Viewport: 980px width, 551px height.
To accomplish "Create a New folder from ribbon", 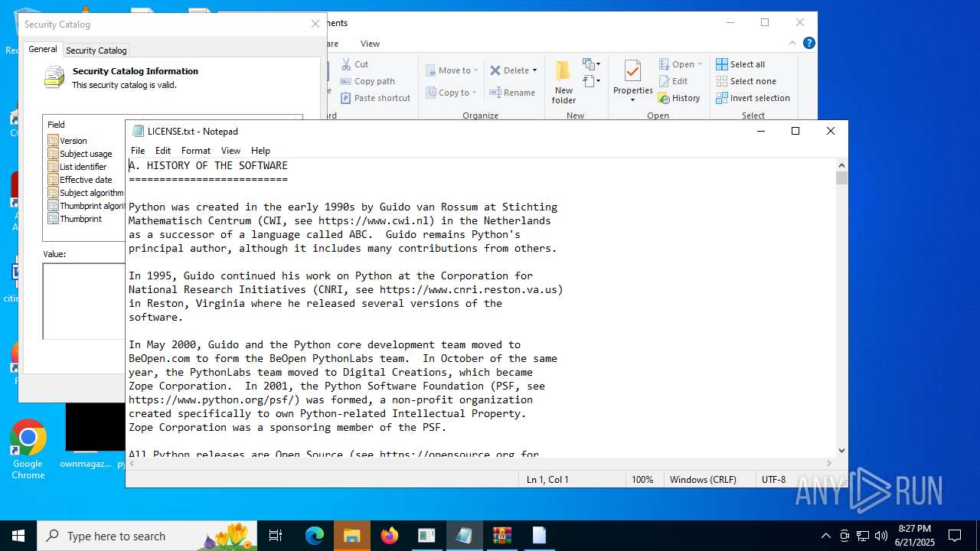I will pyautogui.click(x=563, y=83).
